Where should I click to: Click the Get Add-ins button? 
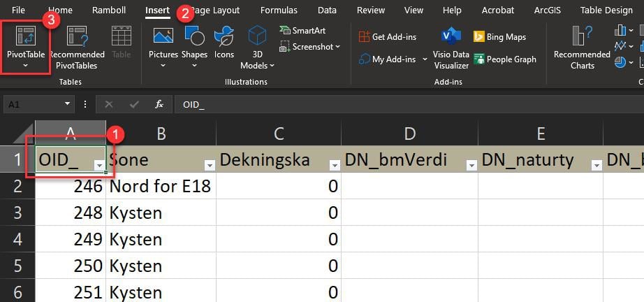pos(390,36)
